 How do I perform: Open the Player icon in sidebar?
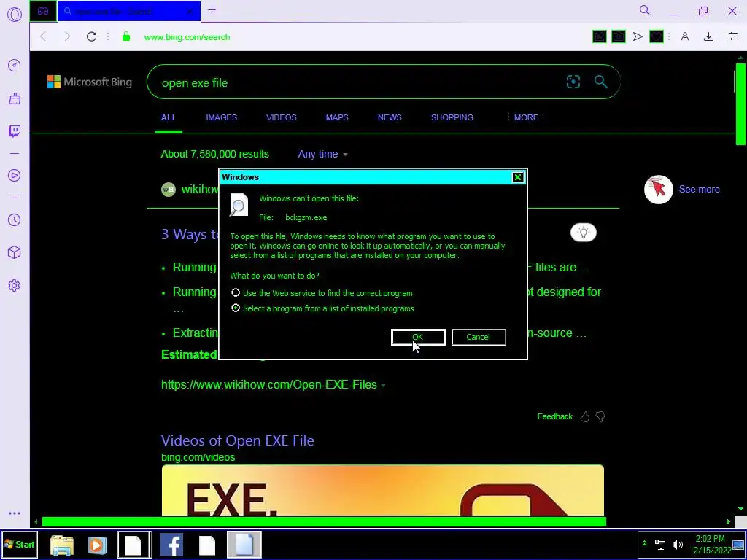[x=15, y=175]
